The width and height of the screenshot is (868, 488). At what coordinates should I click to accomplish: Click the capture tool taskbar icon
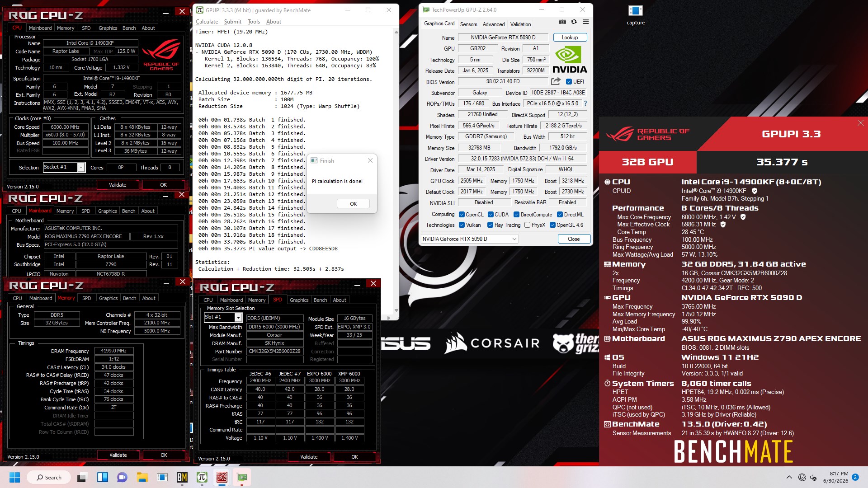tap(162, 477)
